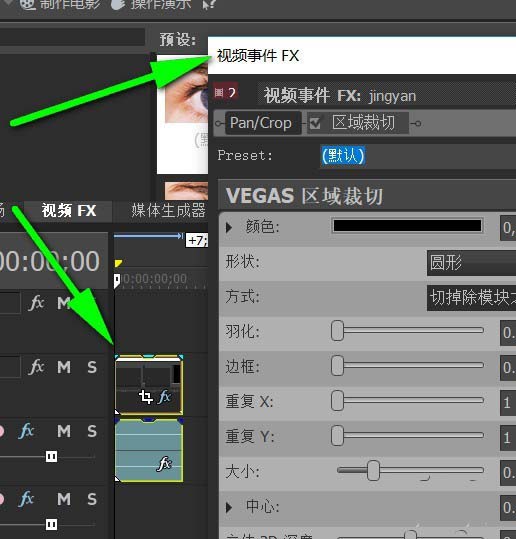Open track FX for the bottom audio track
Image resolution: width=516 pixels, height=539 pixels.
click(x=26, y=499)
